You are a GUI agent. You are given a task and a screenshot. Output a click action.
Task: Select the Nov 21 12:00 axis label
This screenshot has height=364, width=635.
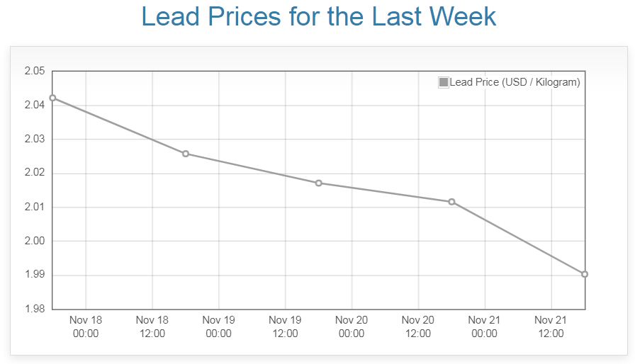(x=551, y=326)
